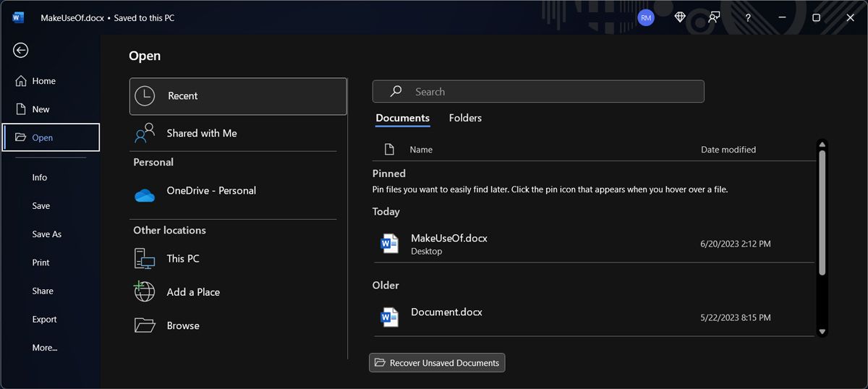Open Help via the question mark icon

[748, 17]
